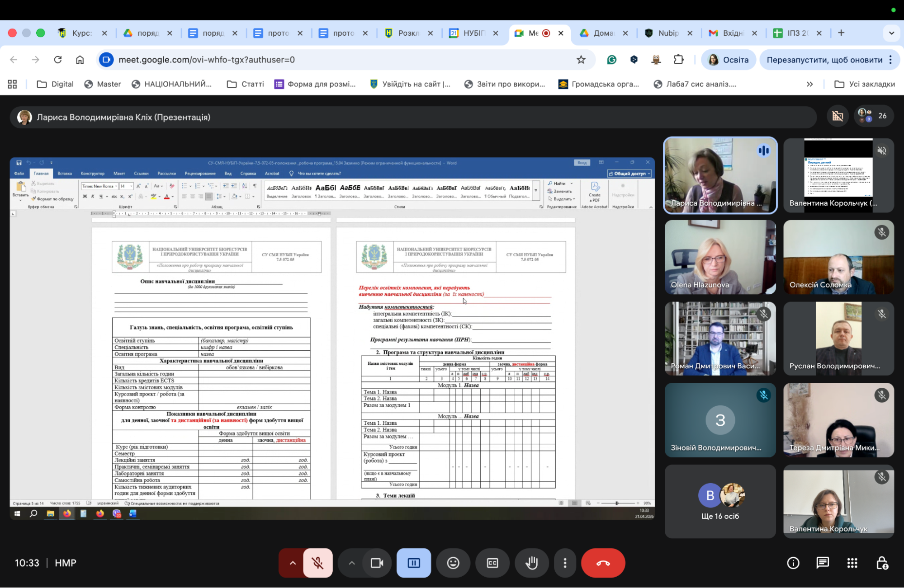Toggle closed captions button
This screenshot has width=904, height=588.
click(492, 563)
